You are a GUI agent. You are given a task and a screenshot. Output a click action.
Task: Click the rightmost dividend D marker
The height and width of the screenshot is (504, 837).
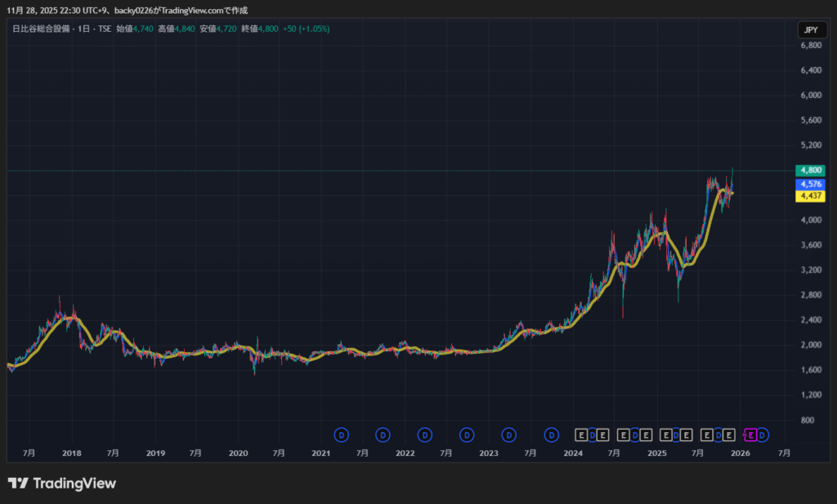pyautogui.click(x=762, y=435)
